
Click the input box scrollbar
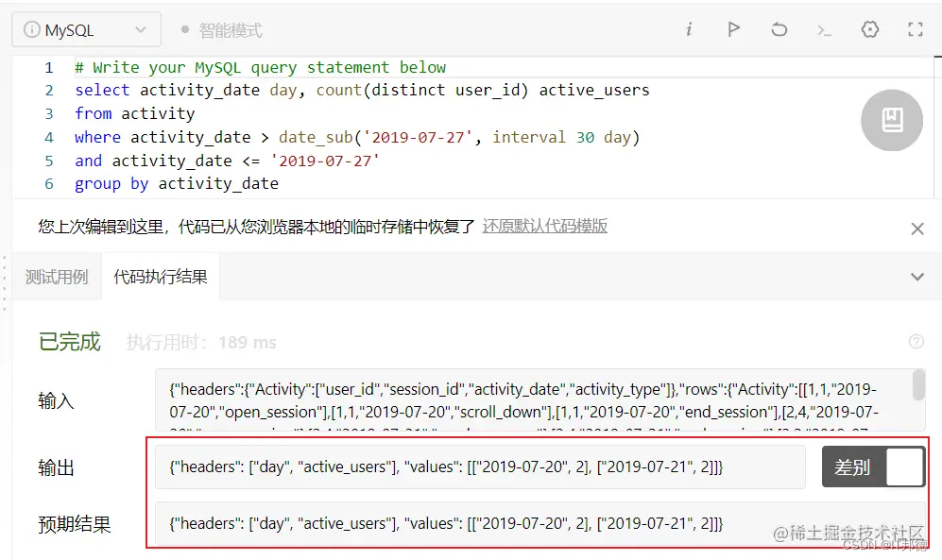918,385
